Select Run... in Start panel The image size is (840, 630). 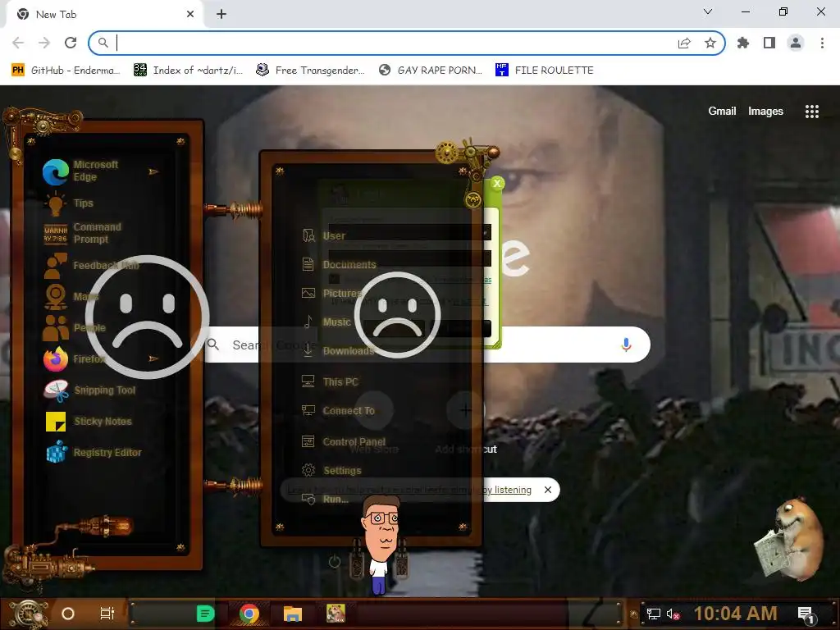click(x=325, y=500)
